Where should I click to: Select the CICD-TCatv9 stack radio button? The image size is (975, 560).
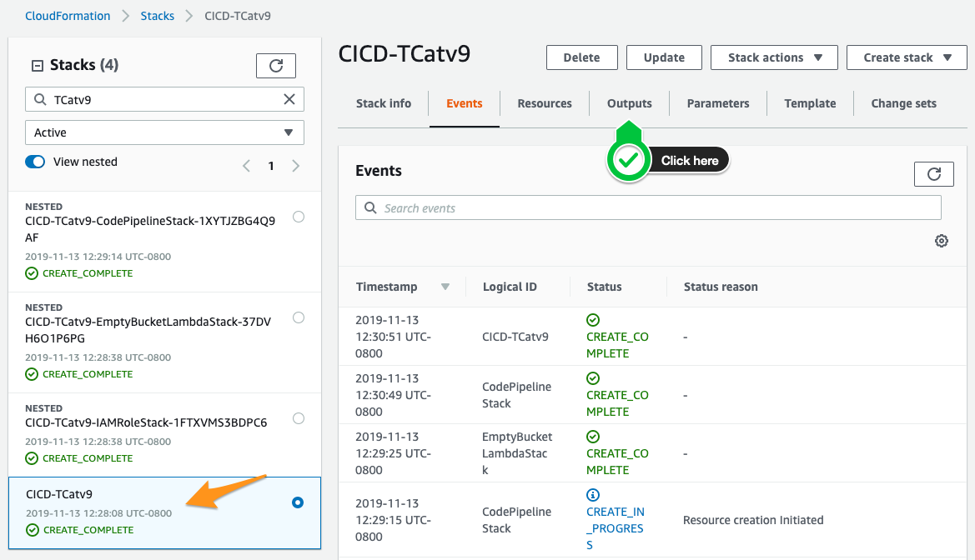point(298,502)
